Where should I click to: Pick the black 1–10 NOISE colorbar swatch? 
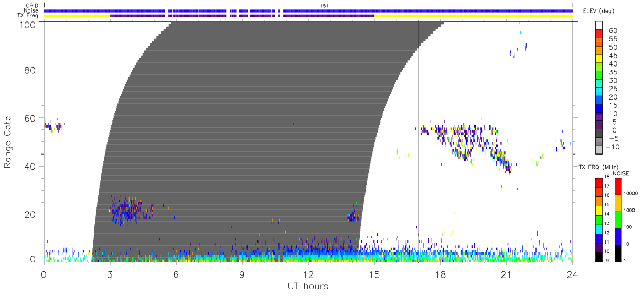(618, 253)
